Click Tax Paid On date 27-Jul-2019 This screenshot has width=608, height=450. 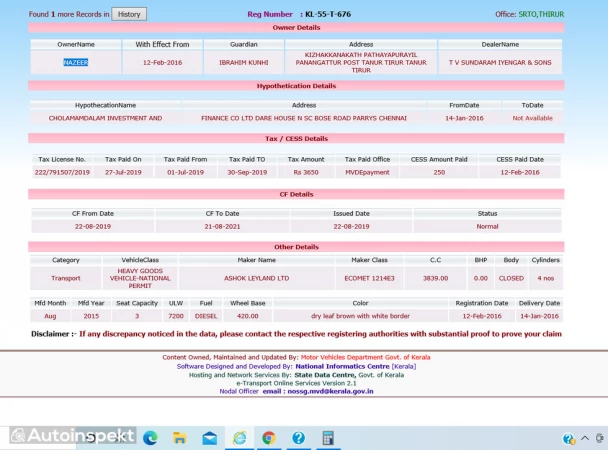tap(123, 172)
